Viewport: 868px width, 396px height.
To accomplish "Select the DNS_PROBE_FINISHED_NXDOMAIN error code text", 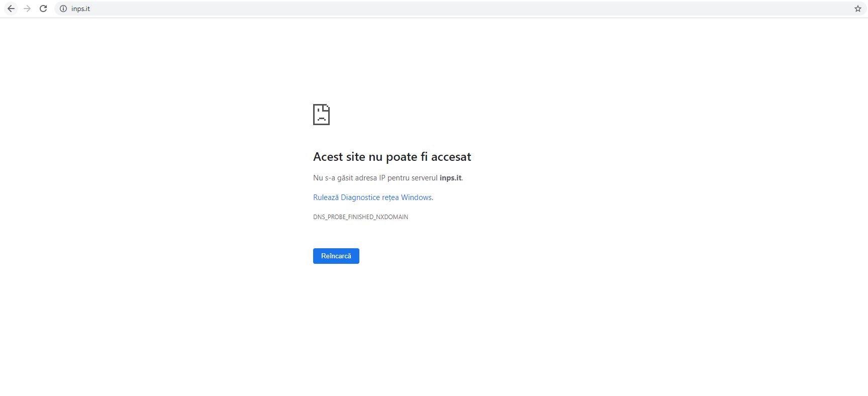I will [360, 217].
